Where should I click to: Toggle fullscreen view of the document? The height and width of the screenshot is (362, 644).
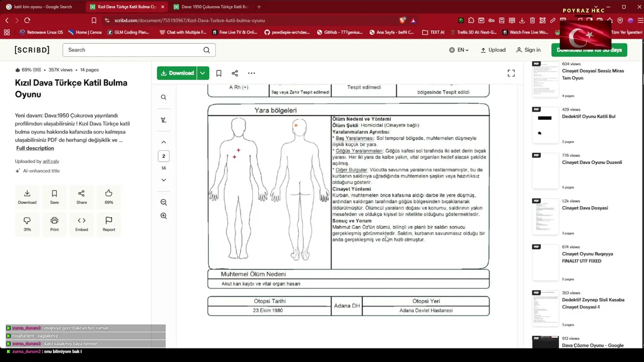[x=511, y=73]
